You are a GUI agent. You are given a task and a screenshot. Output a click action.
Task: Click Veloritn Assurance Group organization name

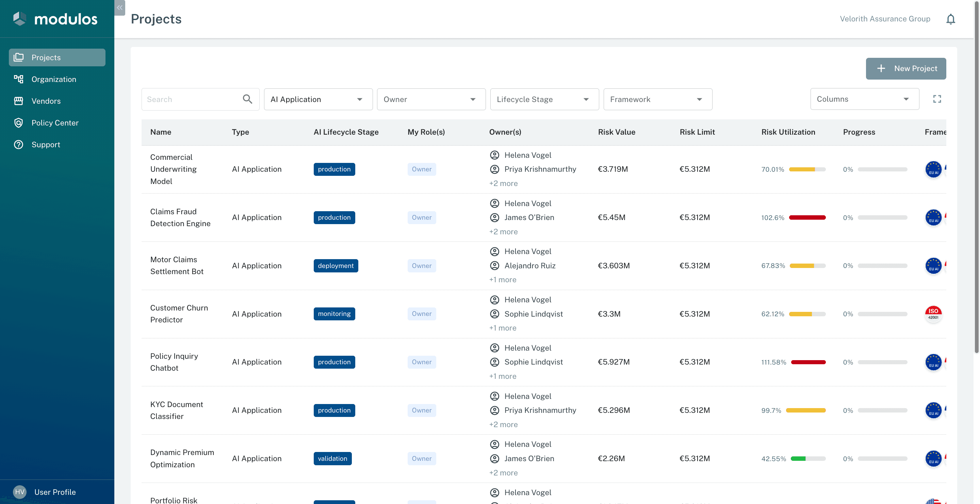[x=885, y=19]
